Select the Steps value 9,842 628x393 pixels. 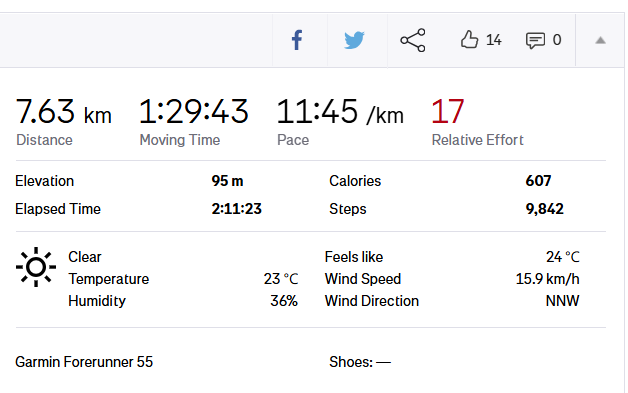(545, 209)
